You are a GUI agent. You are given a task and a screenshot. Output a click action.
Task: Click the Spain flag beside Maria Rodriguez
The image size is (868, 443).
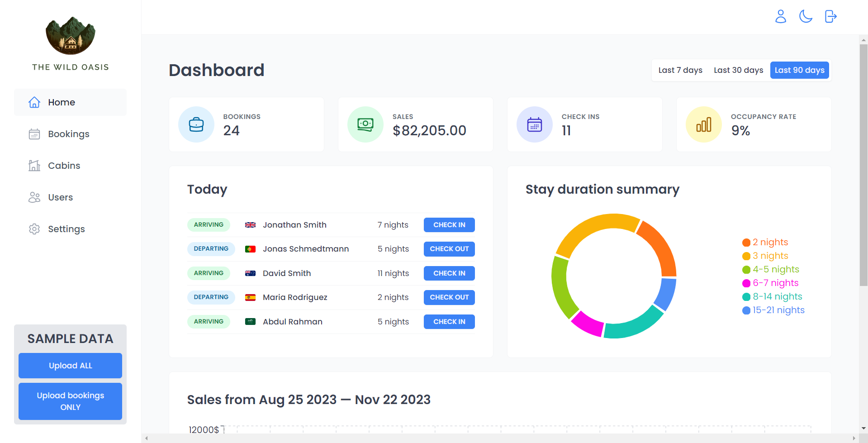click(250, 297)
